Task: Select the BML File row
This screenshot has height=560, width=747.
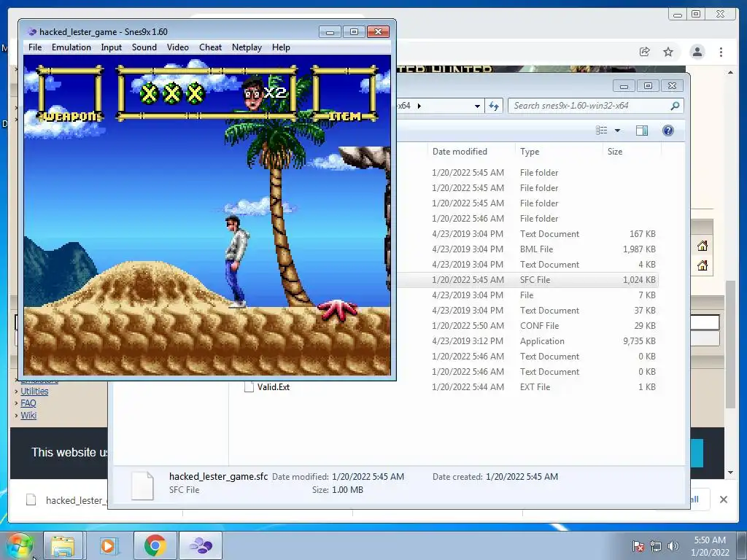Action: click(x=527, y=249)
